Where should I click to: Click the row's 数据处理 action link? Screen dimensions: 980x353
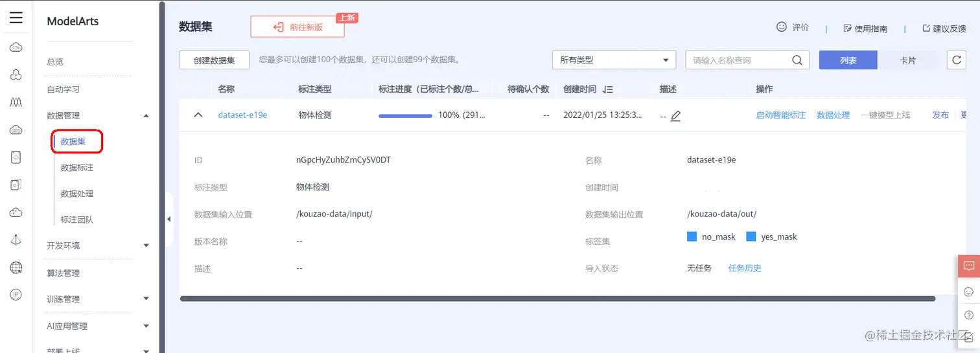coord(833,115)
